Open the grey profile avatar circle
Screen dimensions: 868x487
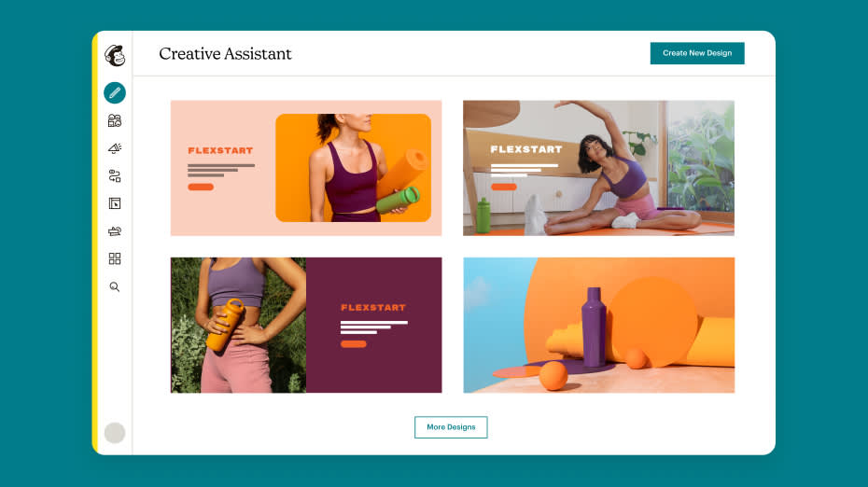[115, 433]
